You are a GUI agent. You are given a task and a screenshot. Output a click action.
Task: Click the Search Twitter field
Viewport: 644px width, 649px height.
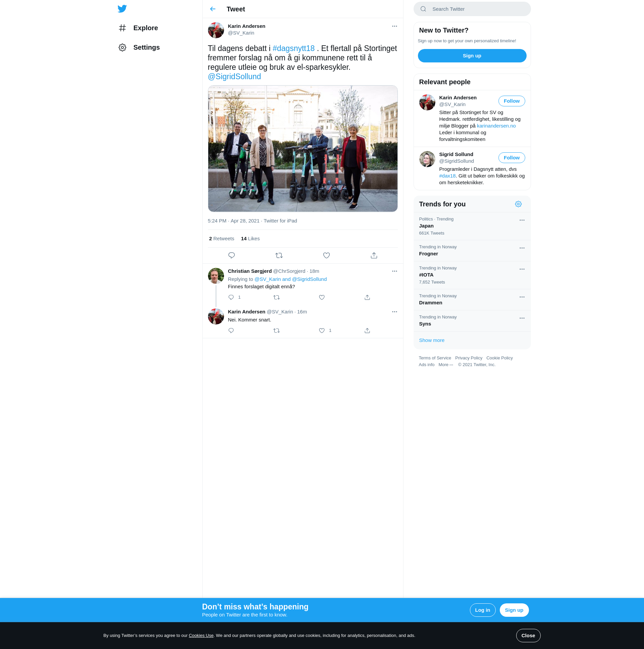(472, 9)
